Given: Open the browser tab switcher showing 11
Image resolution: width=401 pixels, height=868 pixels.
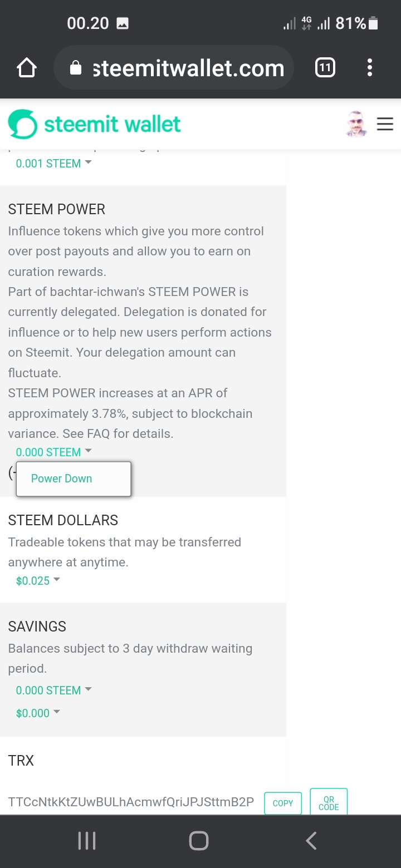Looking at the screenshot, I should 325,68.
